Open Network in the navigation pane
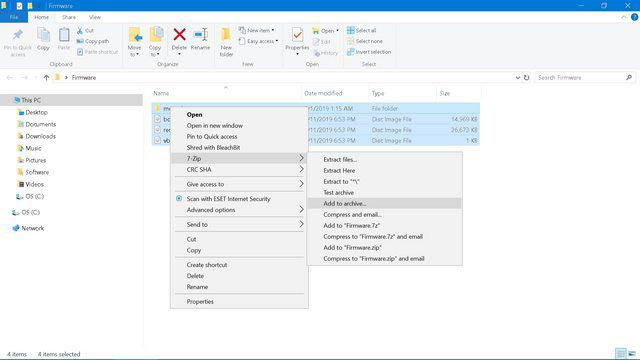The width and height of the screenshot is (640, 360). 32,228
